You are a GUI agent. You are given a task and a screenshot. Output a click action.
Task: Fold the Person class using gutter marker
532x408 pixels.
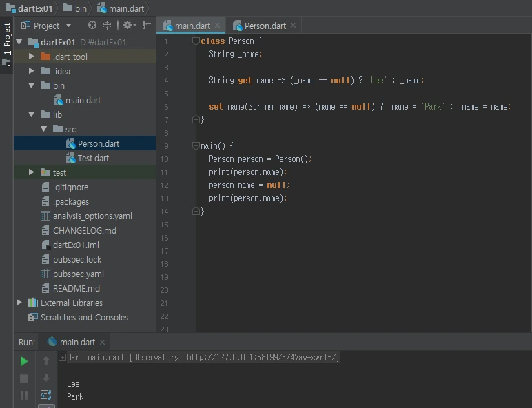point(196,41)
